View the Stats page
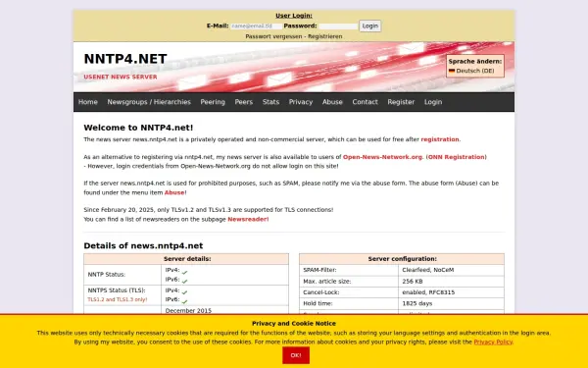 coord(270,102)
